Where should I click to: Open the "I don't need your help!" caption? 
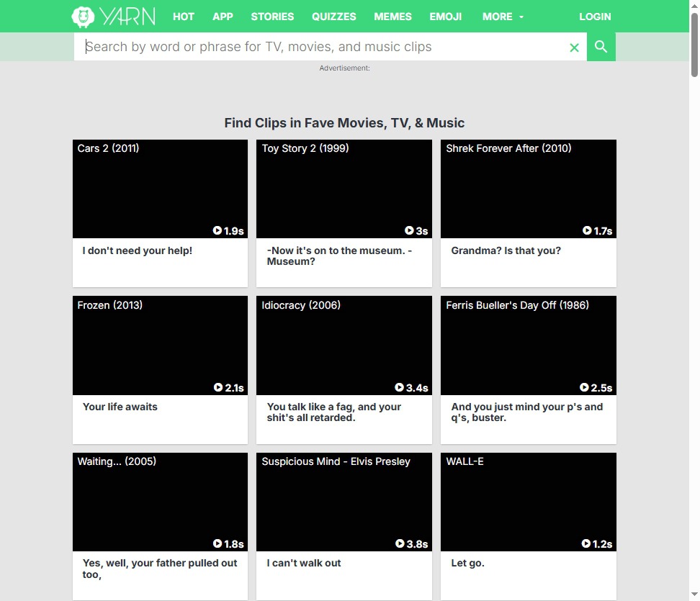(x=138, y=250)
